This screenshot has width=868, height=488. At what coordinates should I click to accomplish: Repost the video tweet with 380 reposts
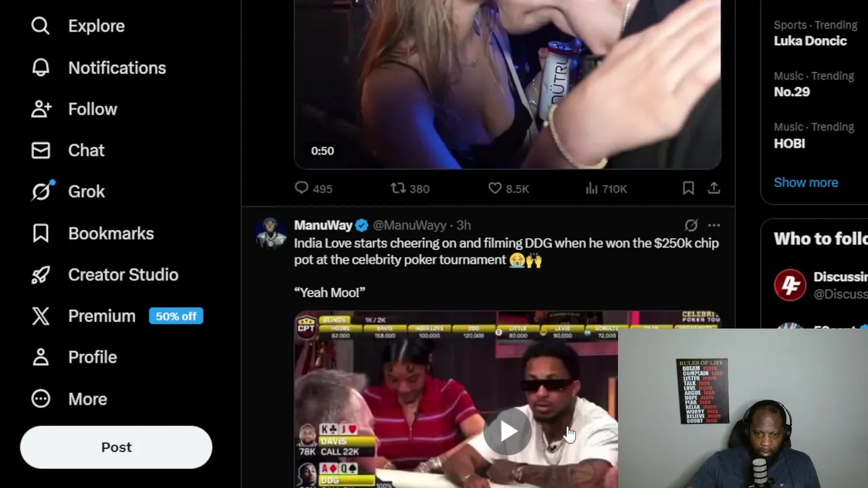pos(398,188)
